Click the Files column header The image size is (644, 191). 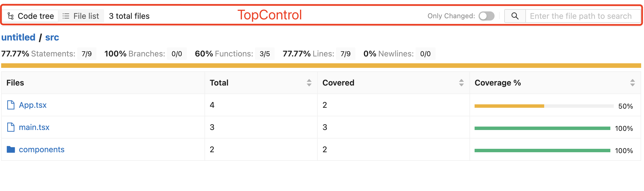point(15,83)
